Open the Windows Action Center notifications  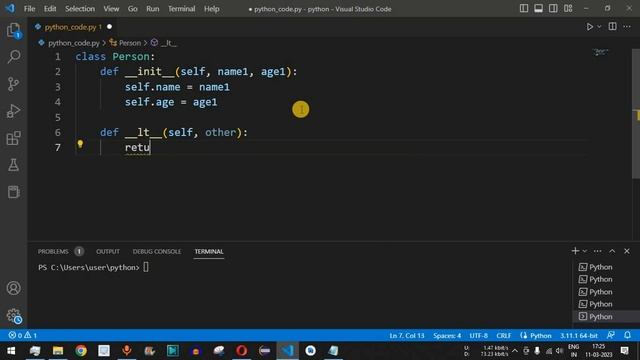click(624, 351)
